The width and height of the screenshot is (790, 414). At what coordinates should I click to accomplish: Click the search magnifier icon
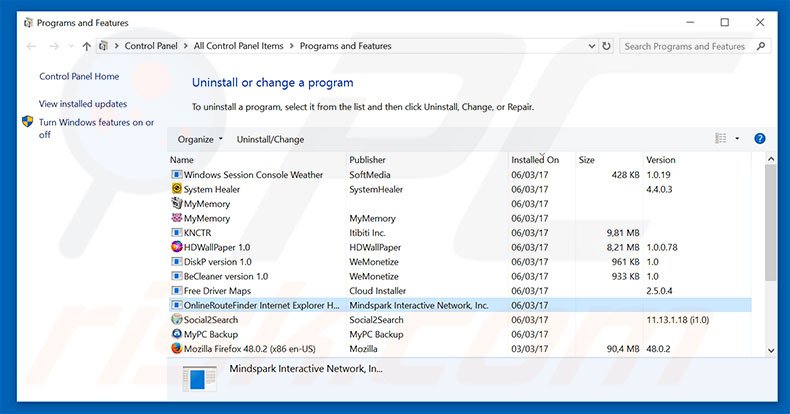(x=761, y=46)
